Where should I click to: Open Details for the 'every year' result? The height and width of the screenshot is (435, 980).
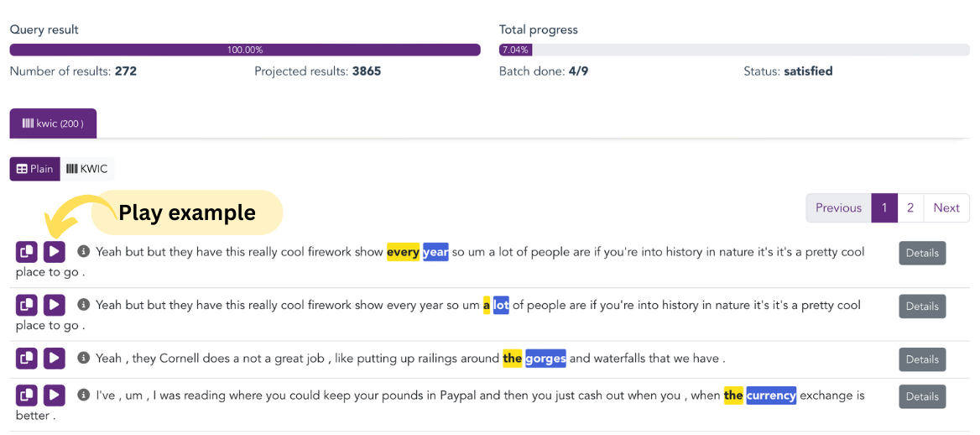[x=922, y=253]
